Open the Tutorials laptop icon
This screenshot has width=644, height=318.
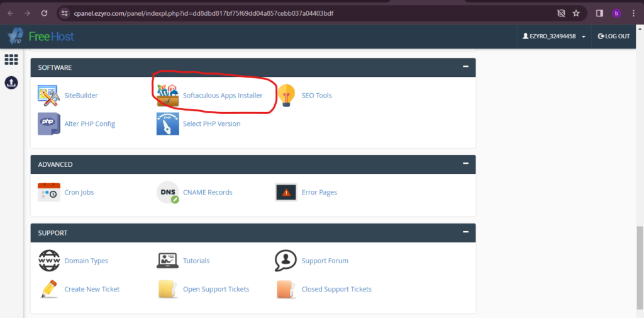click(168, 261)
